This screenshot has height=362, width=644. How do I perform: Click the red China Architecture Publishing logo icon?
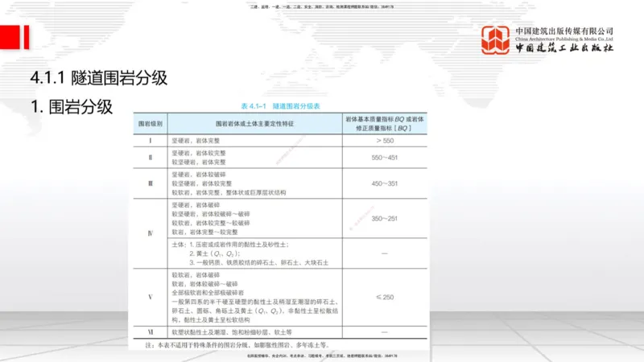495,39
